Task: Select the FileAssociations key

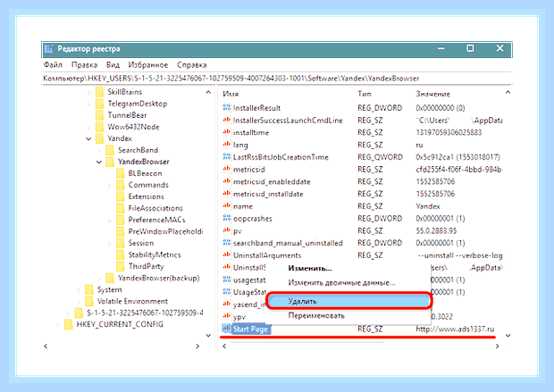Action: click(x=155, y=208)
